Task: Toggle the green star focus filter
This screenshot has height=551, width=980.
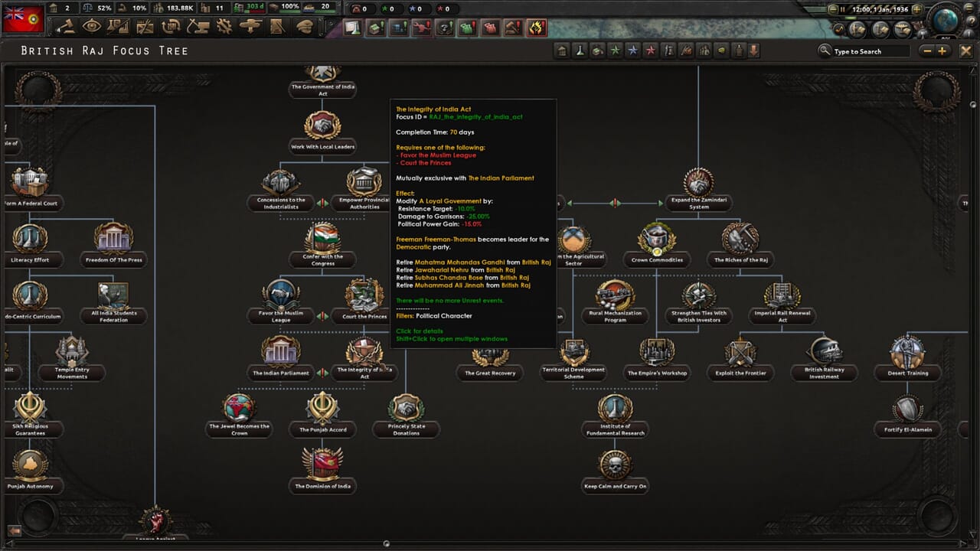Action: click(x=615, y=51)
